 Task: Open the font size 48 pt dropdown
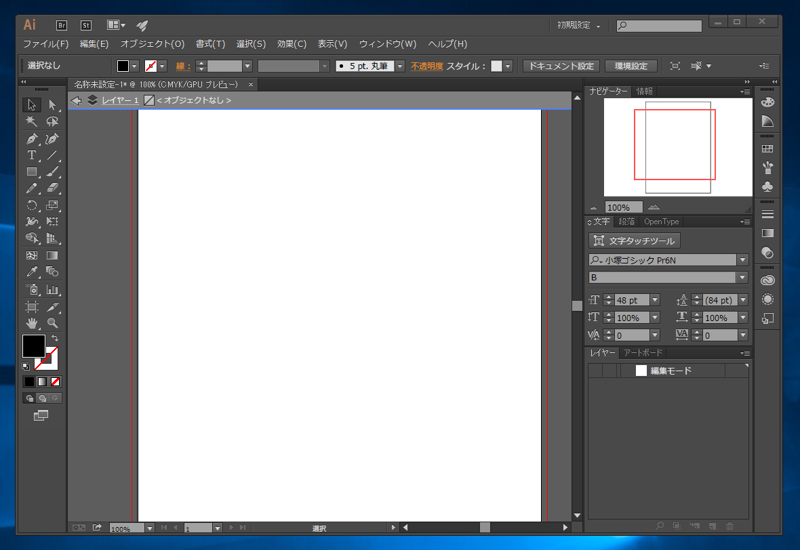(655, 300)
